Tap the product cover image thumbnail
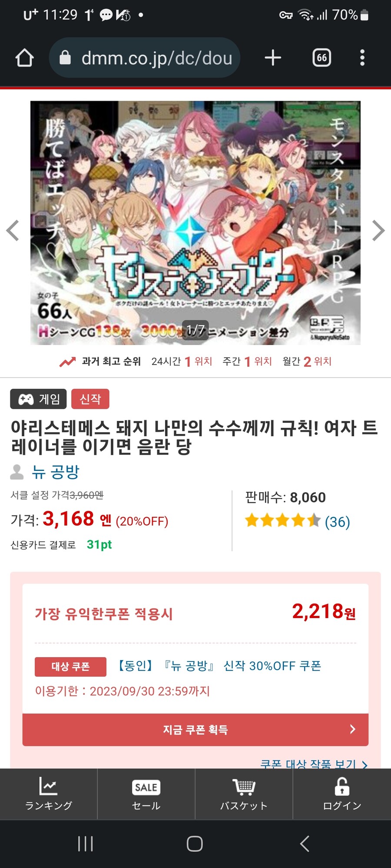Viewport: 391px width, 868px height. tap(195, 223)
